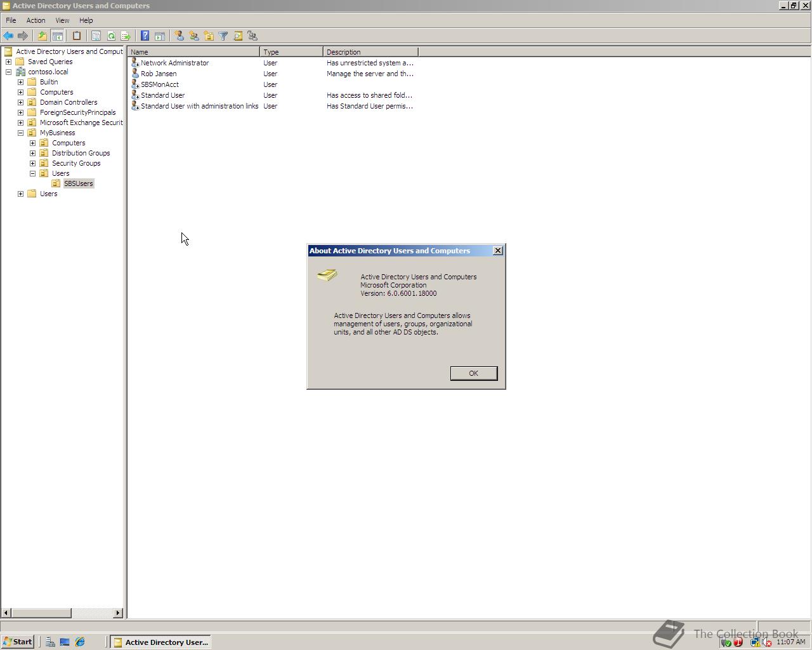Launch Internet Explorer from quick launch
Screen dimensions: 812x650
coord(80,642)
